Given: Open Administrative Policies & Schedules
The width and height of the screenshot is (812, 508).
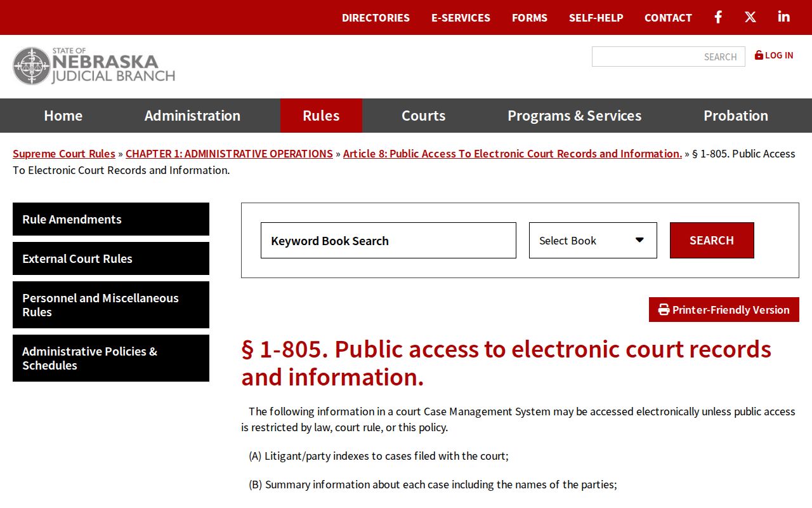Looking at the screenshot, I should pos(111,358).
